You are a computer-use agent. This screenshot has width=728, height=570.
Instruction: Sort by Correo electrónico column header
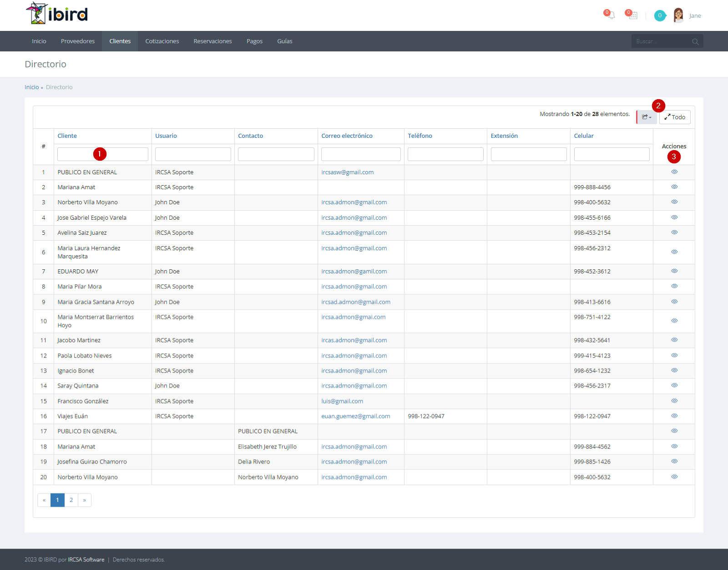(x=347, y=136)
